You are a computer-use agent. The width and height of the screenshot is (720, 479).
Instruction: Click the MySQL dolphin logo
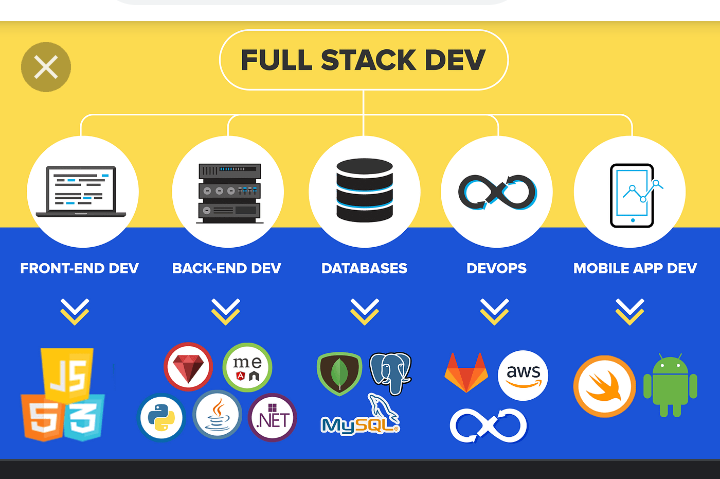360,415
